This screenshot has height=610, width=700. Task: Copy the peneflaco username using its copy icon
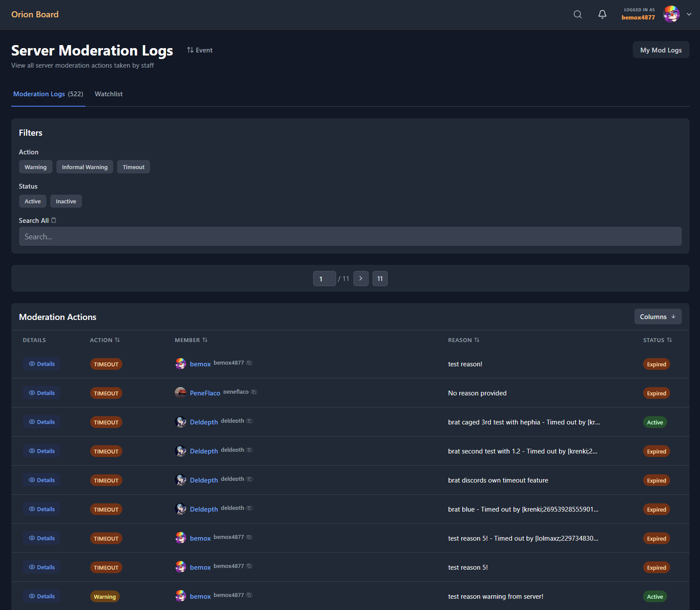(255, 391)
